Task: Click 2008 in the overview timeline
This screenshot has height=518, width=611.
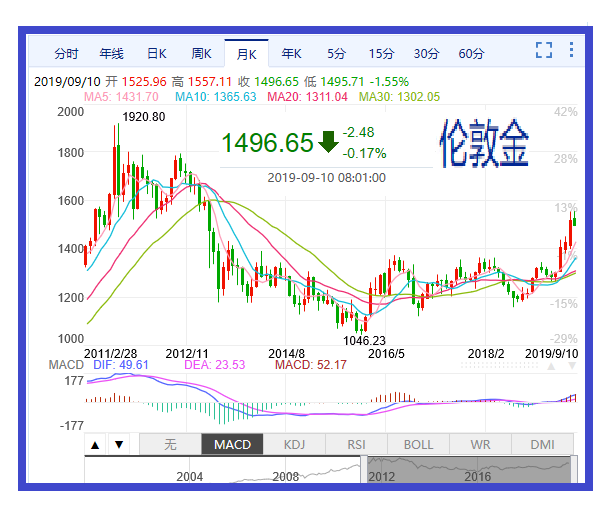Action: [286, 476]
